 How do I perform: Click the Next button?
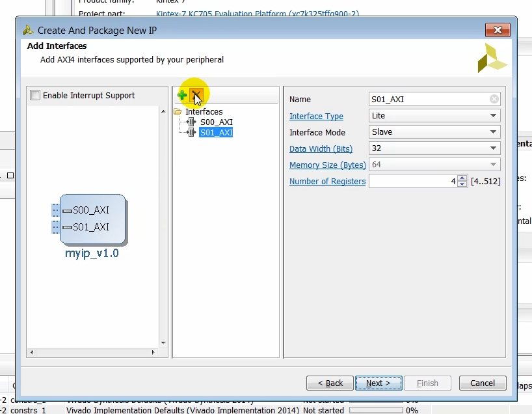(x=379, y=383)
